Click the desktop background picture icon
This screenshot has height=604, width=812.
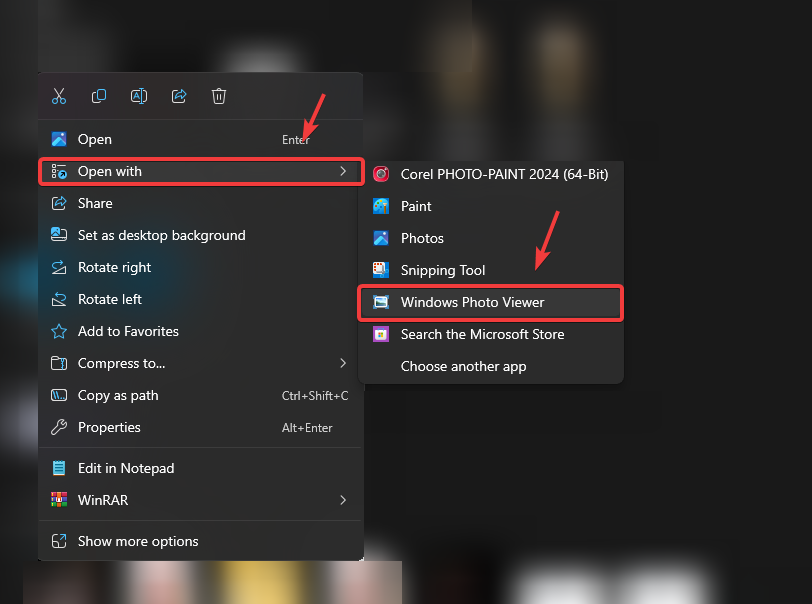tap(59, 235)
